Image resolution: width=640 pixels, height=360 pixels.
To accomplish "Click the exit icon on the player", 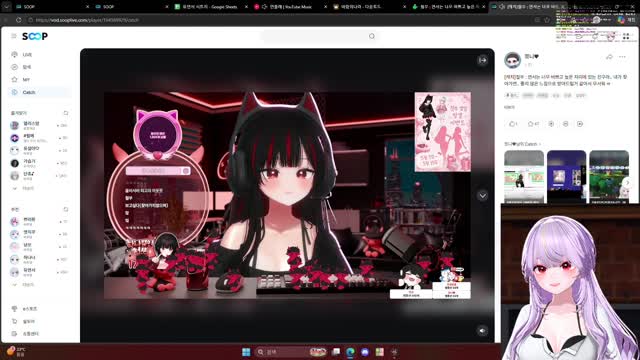I will click(482, 60).
